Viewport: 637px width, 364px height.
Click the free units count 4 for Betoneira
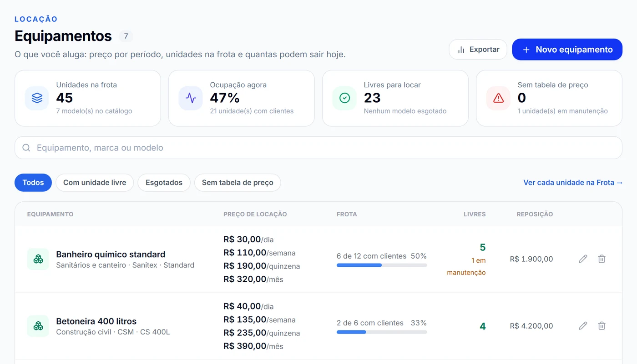(x=483, y=326)
